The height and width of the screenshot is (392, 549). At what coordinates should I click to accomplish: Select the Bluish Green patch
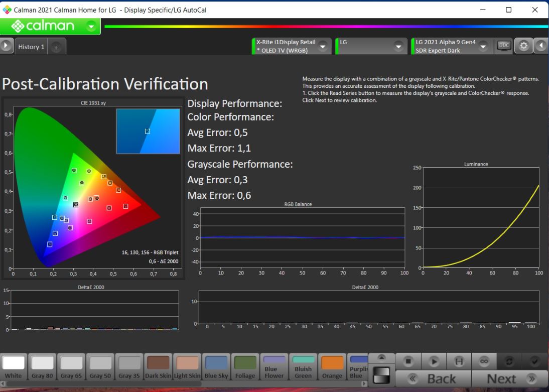point(303,367)
